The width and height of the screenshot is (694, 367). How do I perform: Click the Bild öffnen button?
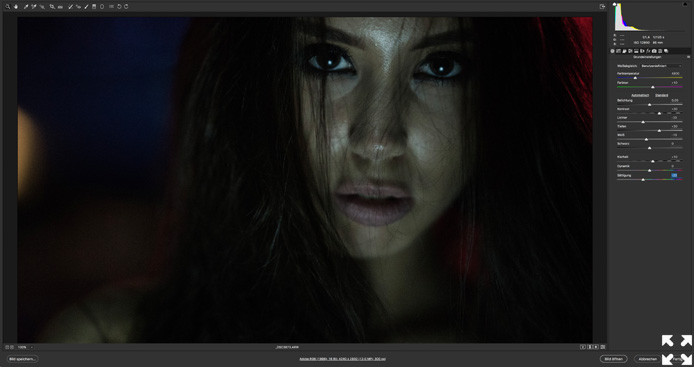(613, 359)
